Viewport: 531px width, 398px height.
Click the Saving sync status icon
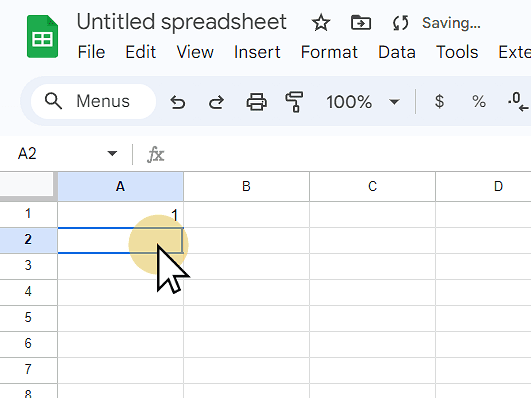(401, 23)
